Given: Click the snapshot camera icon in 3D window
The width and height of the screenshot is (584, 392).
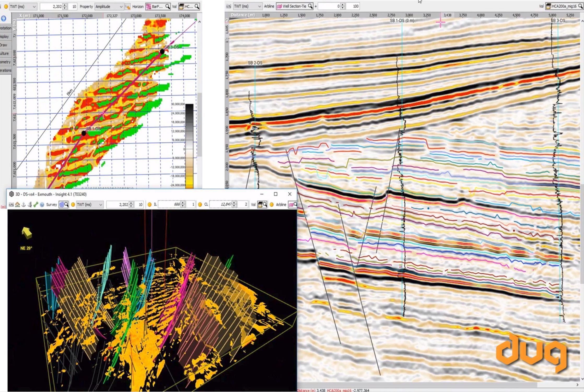Looking at the screenshot, I should click(x=11, y=204).
